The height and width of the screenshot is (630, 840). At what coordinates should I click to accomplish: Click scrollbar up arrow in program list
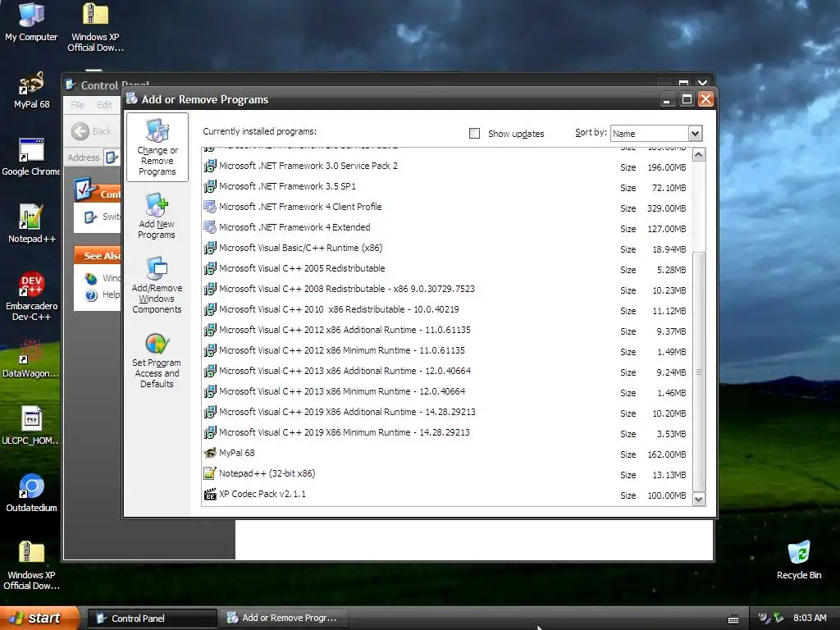tap(699, 155)
